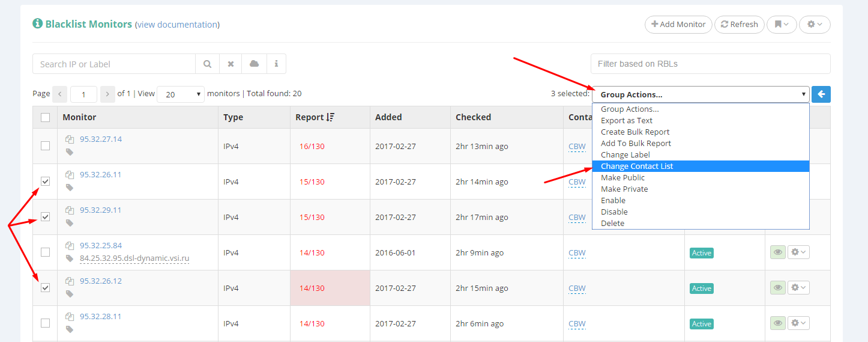Screen dimensions: 868x342
Task: Clear search with the X icon
Action: coord(231,64)
